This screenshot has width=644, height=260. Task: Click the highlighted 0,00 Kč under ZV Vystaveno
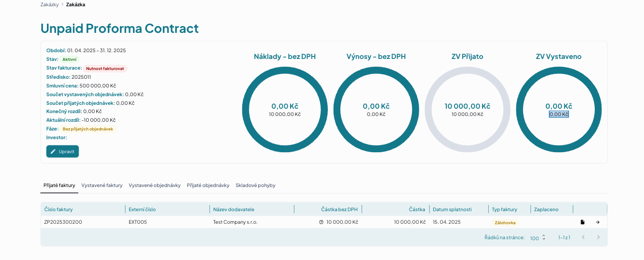pos(559,114)
